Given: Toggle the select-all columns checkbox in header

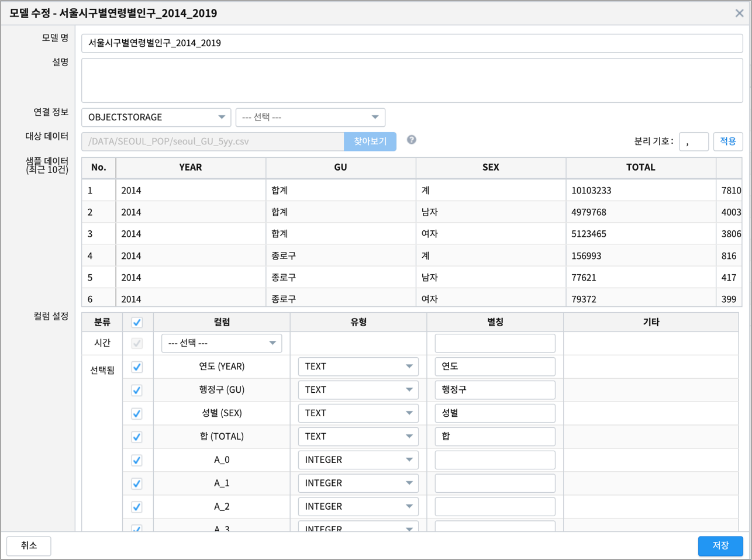Looking at the screenshot, I should coord(137,322).
